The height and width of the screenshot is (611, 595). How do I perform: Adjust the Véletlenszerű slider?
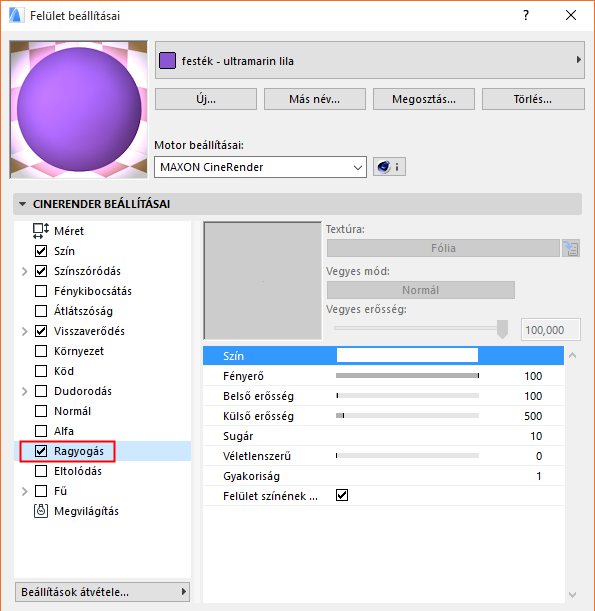point(407,456)
